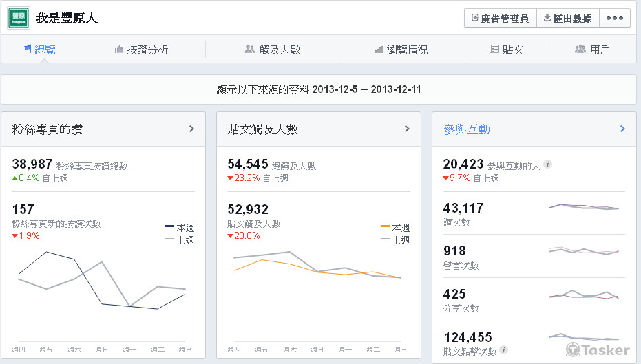This screenshot has width=641, height=364.
Task: Click the 粉絲專頁的讚 panel title
Action: tap(48, 129)
